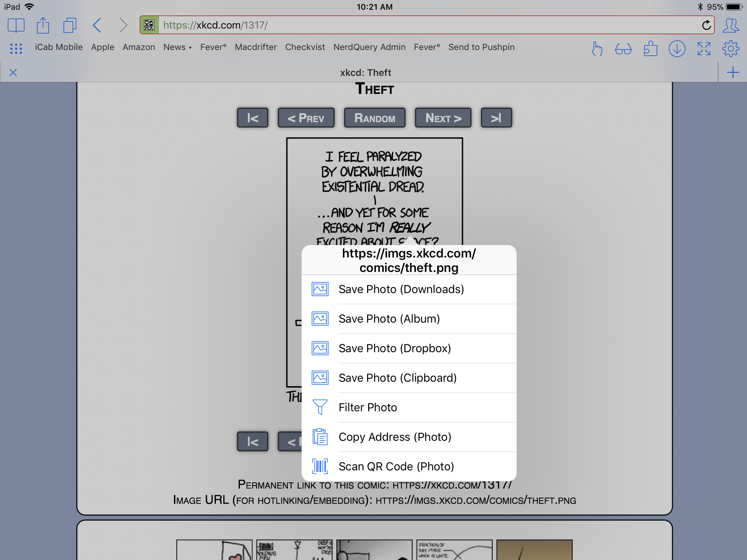Select Filter Photo option
Screen dimensions: 747x560
(409, 408)
